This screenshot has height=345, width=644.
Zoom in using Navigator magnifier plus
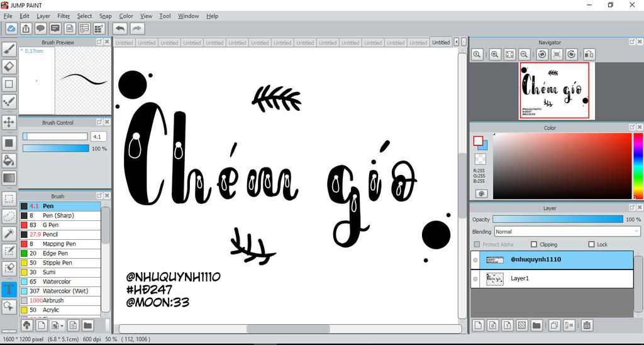pos(495,54)
